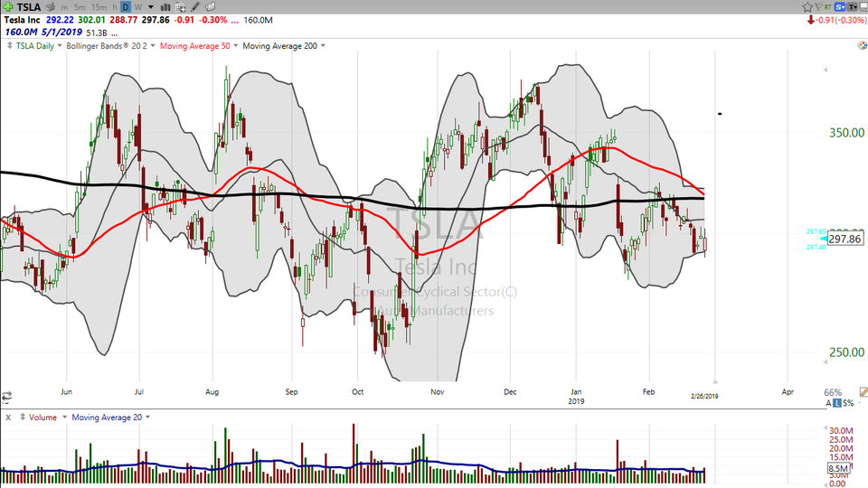Select the Daily 'D' timeframe button

126,6
